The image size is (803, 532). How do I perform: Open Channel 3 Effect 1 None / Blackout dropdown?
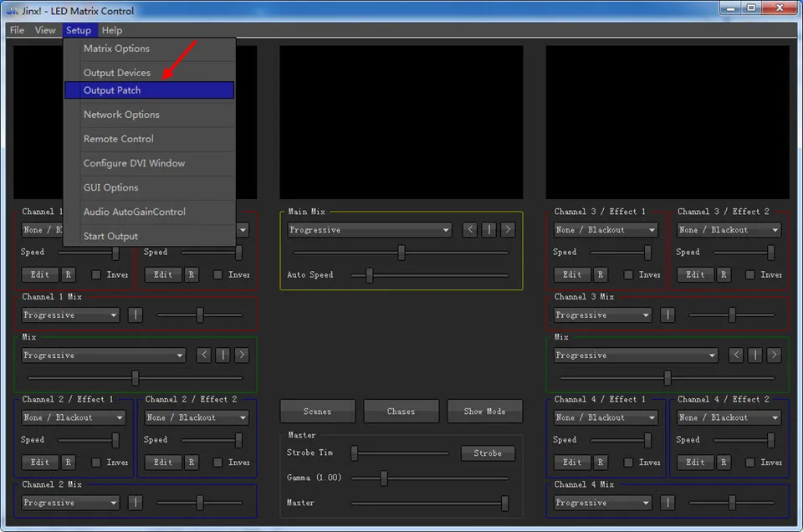coord(606,229)
